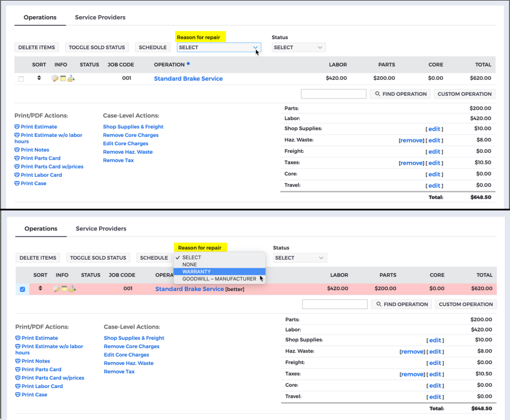Click printer icon beside Print Parts Card in upper panel
Viewport: 510px width, 420px height.
pos(17,158)
